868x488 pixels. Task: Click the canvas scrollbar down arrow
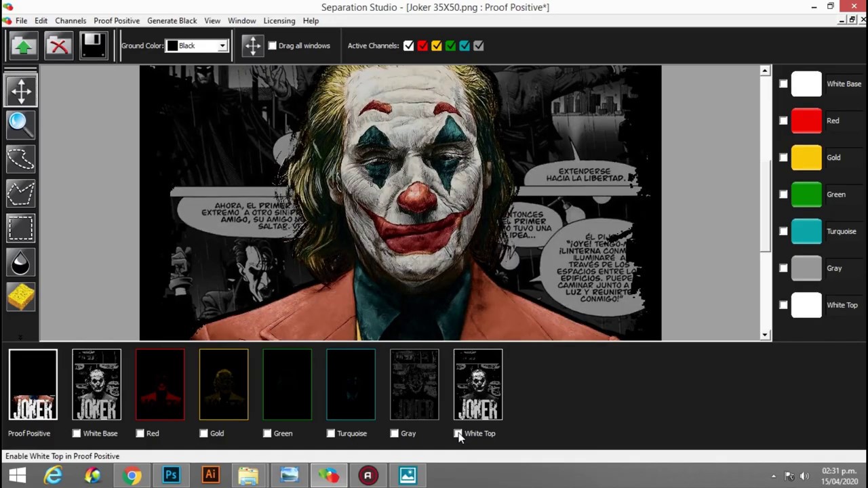point(765,335)
